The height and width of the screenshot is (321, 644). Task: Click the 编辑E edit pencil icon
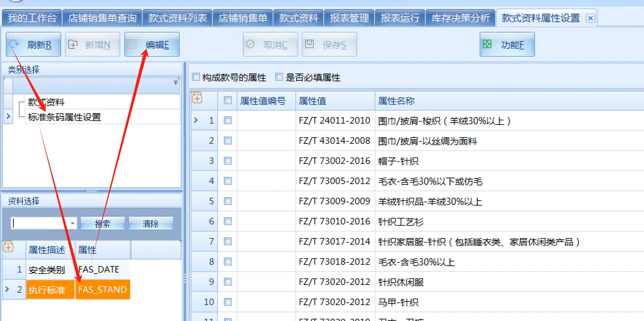point(132,44)
